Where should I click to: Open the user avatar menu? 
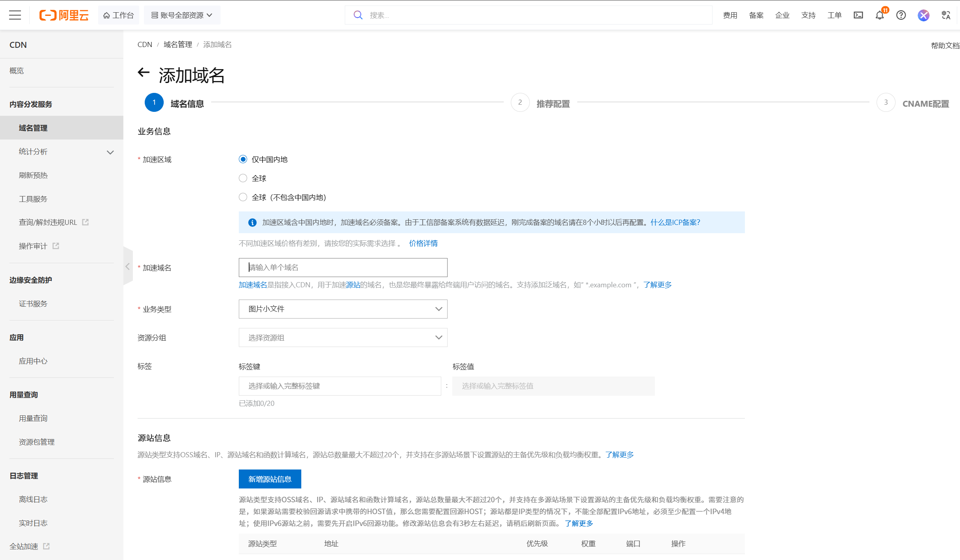coord(923,15)
